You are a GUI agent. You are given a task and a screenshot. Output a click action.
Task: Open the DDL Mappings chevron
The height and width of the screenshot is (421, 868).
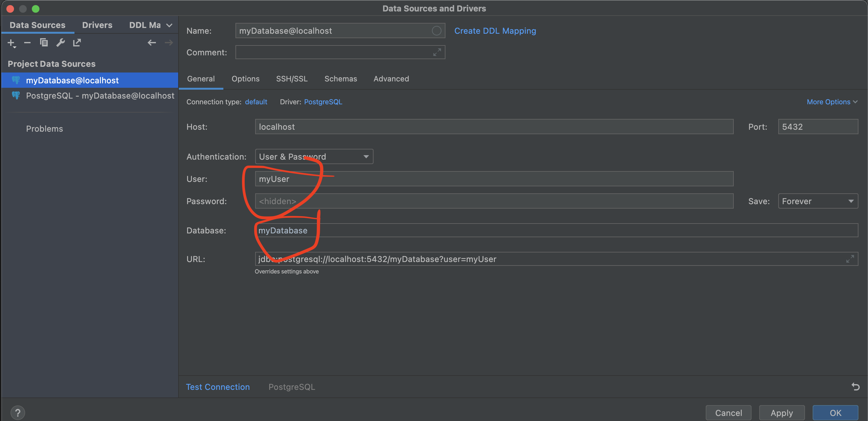pos(169,24)
